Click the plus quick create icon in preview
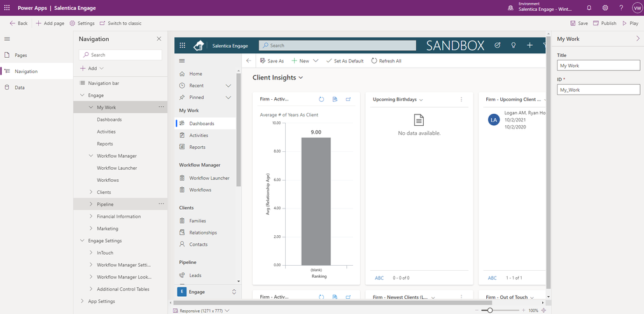Screen dimensions: 644x314 tap(530, 46)
